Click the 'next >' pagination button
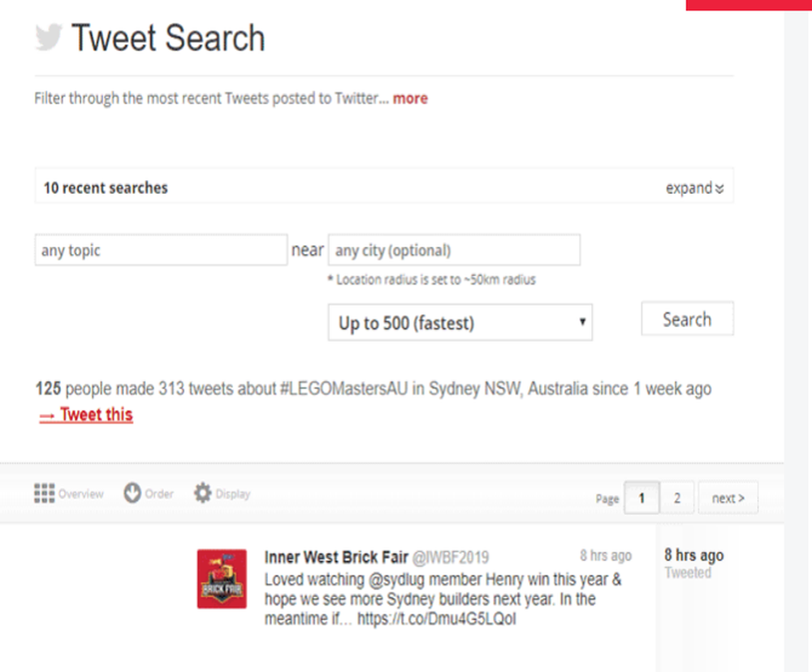This screenshot has height=672, width=812. [x=728, y=498]
